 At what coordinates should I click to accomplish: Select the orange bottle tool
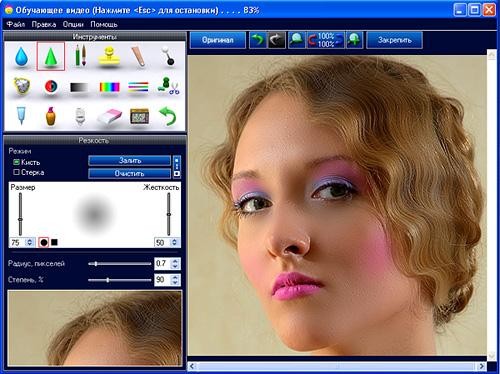pyautogui.click(x=50, y=116)
